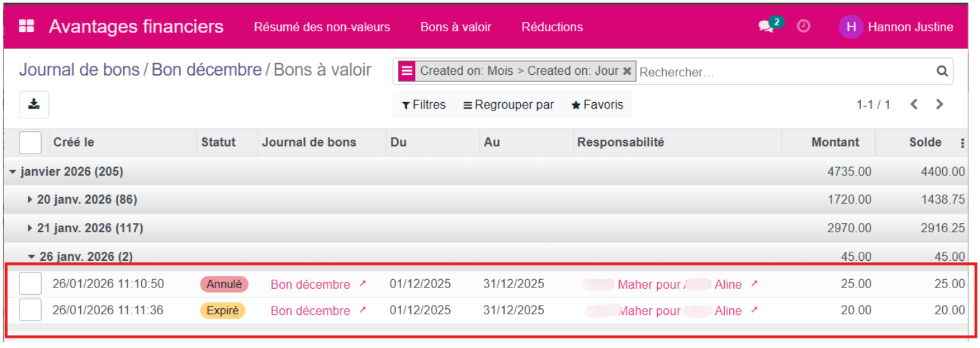The image size is (980, 348).
Task: Open the apps grid home menu icon
Action: tap(26, 27)
